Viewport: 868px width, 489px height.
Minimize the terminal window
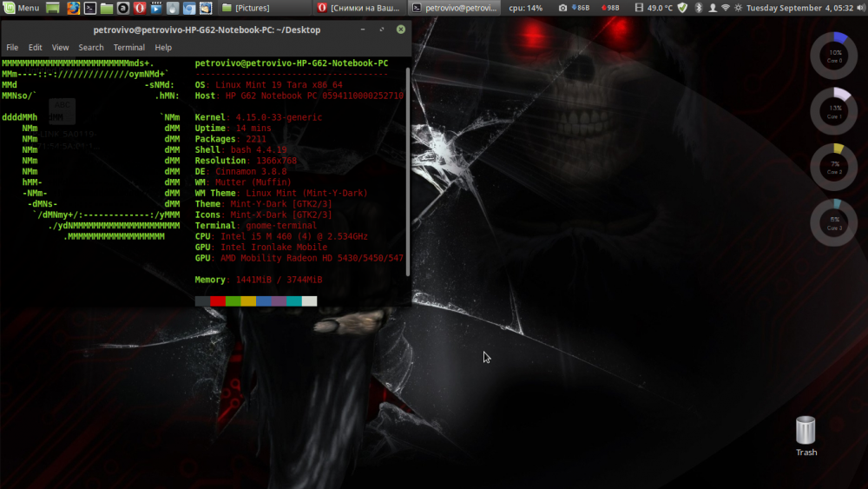coord(363,30)
